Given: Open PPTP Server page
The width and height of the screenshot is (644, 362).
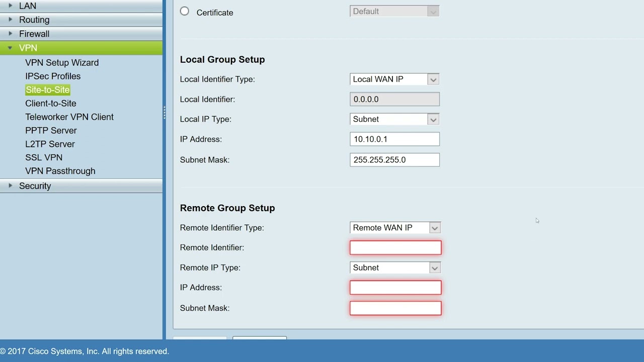Looking at the screenshot, I should pos(51,130).
